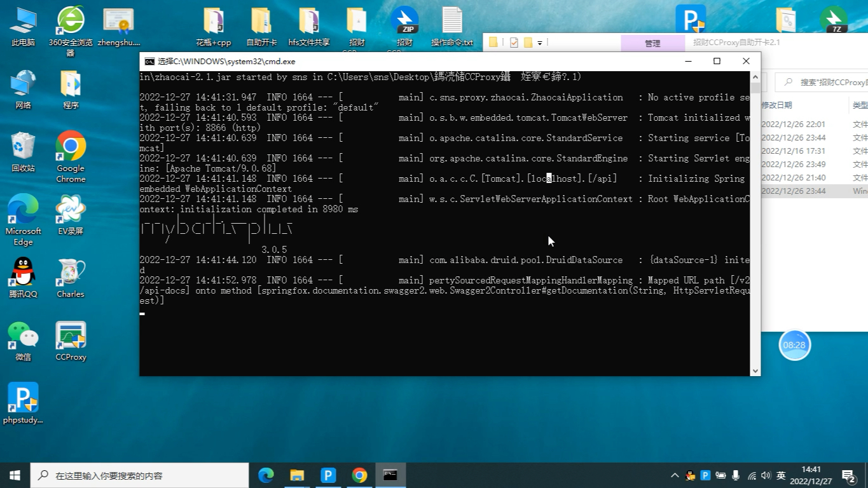Expand the hidden system tray icons chevron
The height and width of the screenshot is (488, 868).
pos(675,475)
